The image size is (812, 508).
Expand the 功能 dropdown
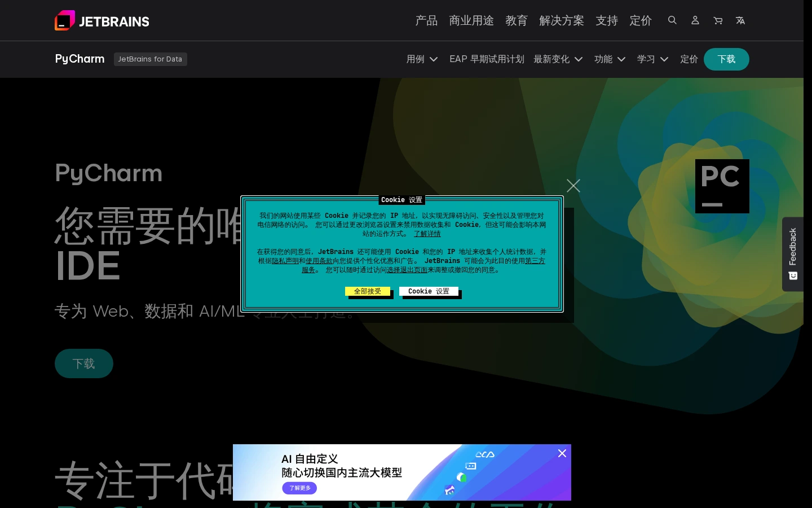[610, 59]
